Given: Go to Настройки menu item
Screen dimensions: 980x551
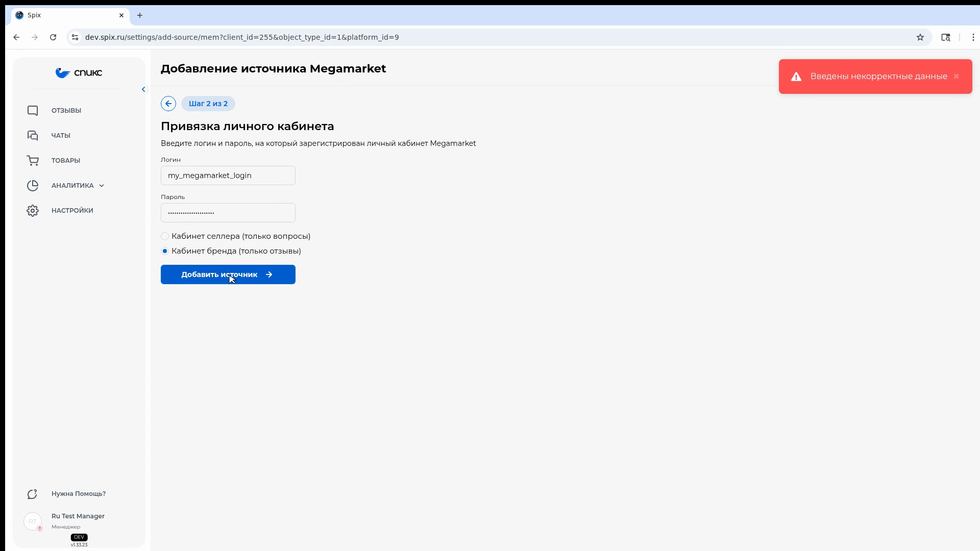Looking at the screenshot, I should click(x=72, y=211).
